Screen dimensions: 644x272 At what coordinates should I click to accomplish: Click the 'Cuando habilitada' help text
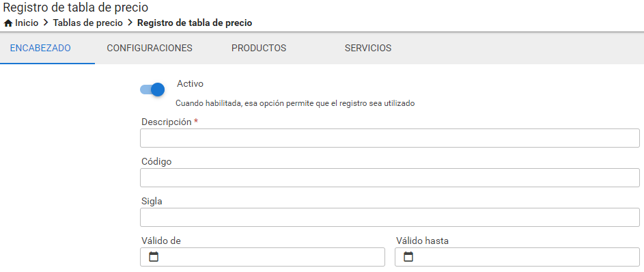(295, 104)
